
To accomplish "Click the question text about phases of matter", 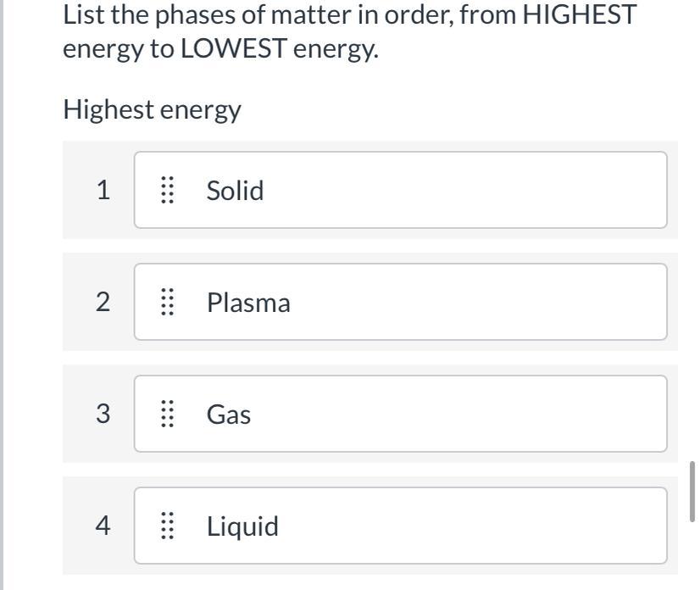I will pos(349,31).
